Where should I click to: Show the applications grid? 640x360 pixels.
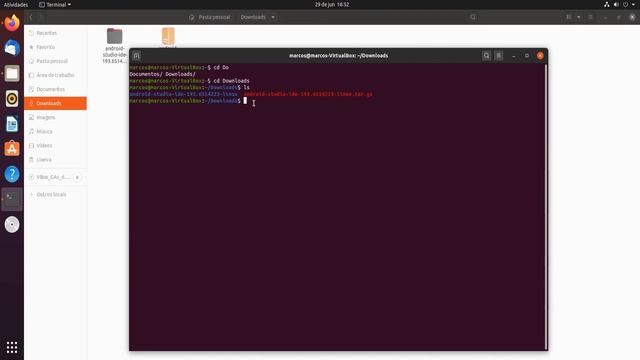(12, 347)
